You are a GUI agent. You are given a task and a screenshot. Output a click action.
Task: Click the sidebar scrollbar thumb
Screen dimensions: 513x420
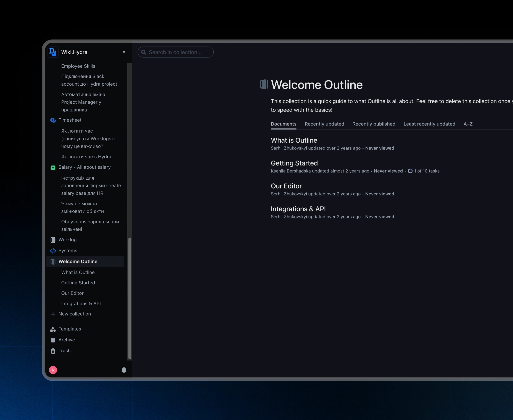tap(130, 298)
